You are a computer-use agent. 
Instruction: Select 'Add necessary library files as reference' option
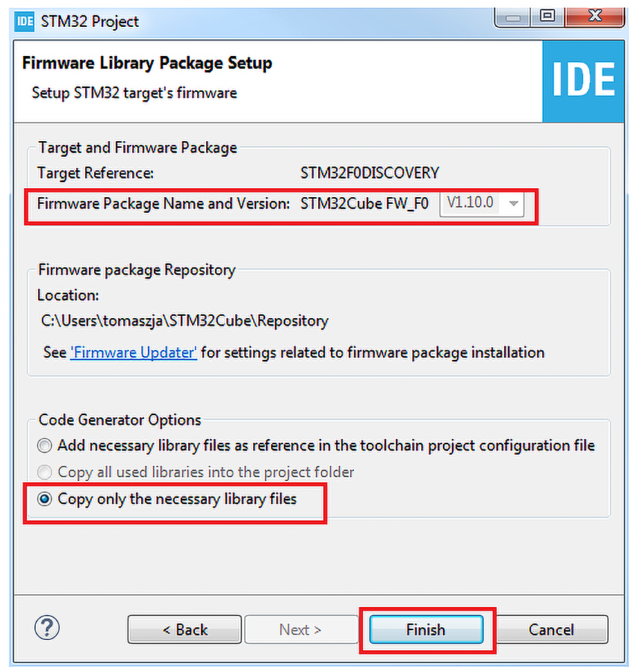pyautogui.click(x=46, y=446)
